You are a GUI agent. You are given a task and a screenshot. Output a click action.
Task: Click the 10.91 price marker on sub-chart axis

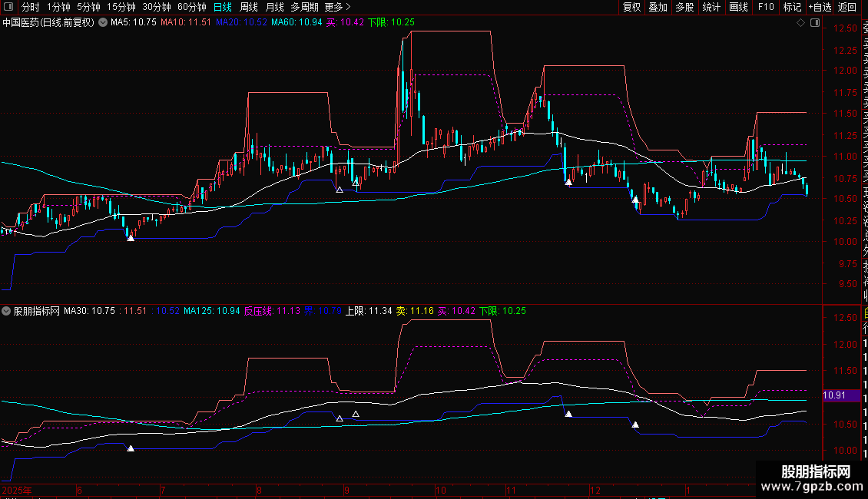point(834,395)
